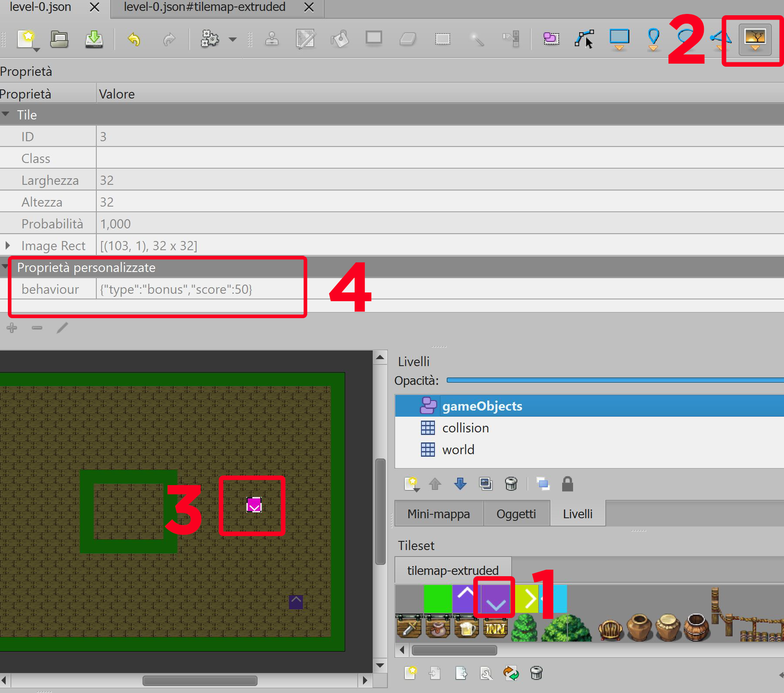Select the Magic Wand tool
This screenshot has width=784, height=693.
(x=477, y=40)
